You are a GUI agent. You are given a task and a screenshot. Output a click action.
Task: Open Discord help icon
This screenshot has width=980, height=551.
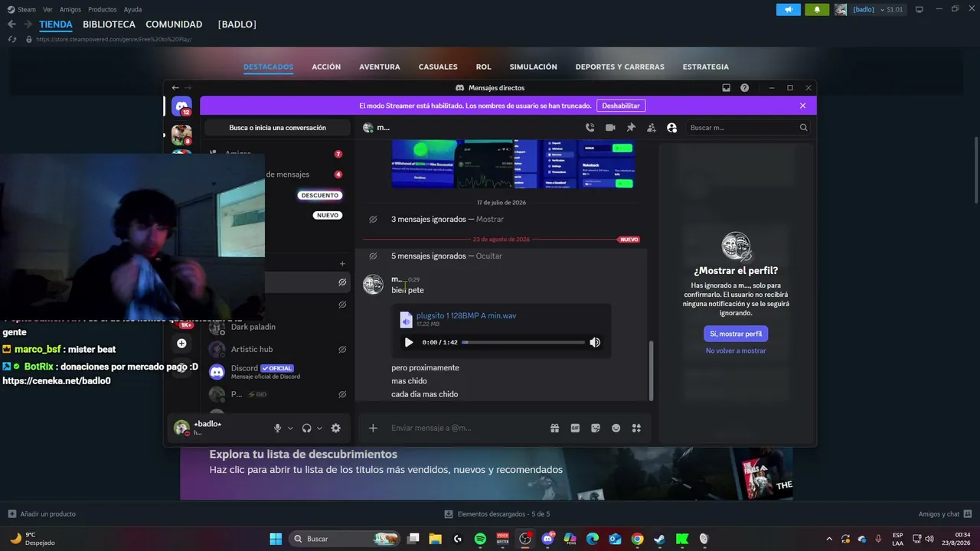click(x=744, y=88)
